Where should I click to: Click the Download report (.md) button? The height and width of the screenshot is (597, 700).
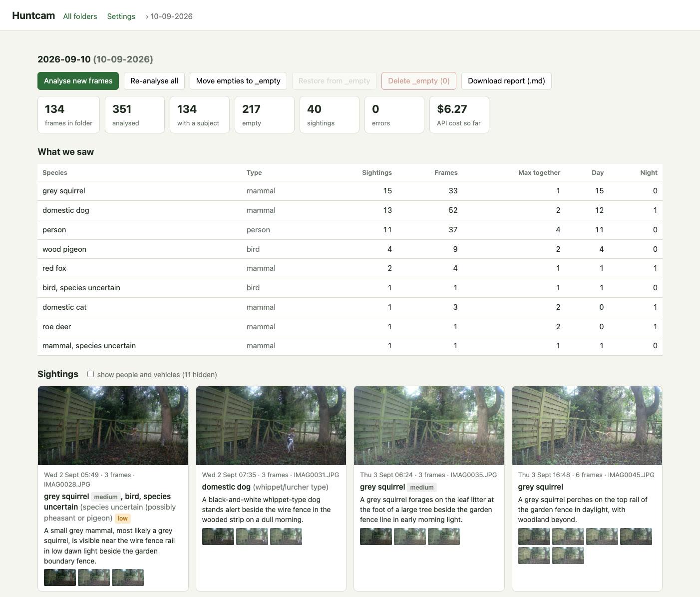point(506,81)
